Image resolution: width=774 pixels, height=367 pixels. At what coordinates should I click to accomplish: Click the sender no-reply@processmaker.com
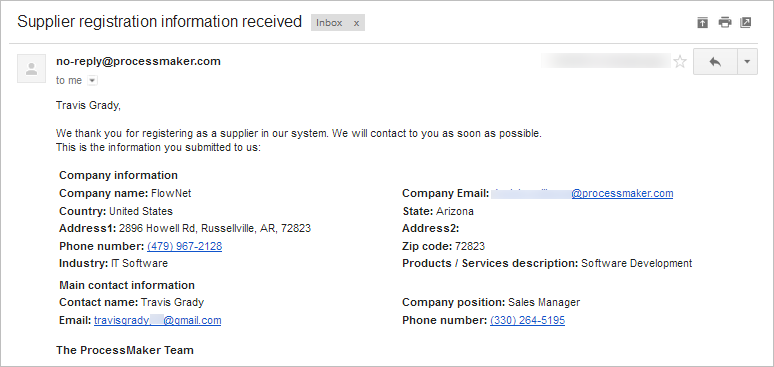tap(138, 61)
